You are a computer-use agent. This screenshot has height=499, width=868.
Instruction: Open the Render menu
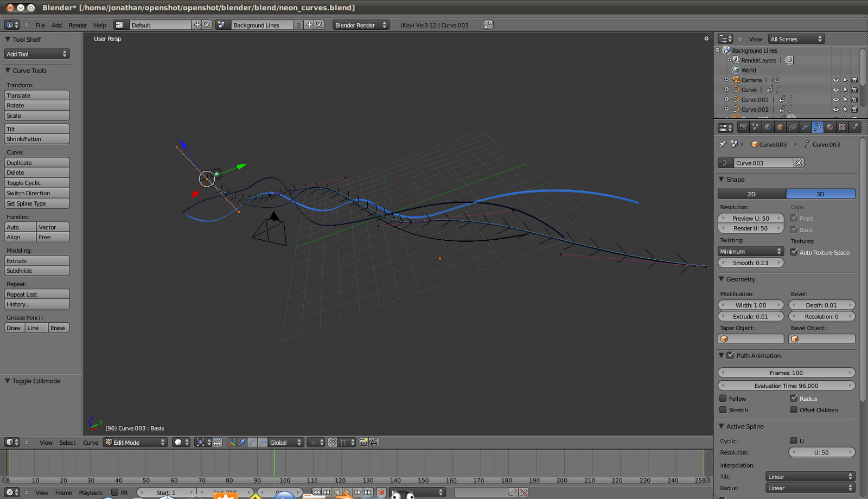[x=78, y=25]
